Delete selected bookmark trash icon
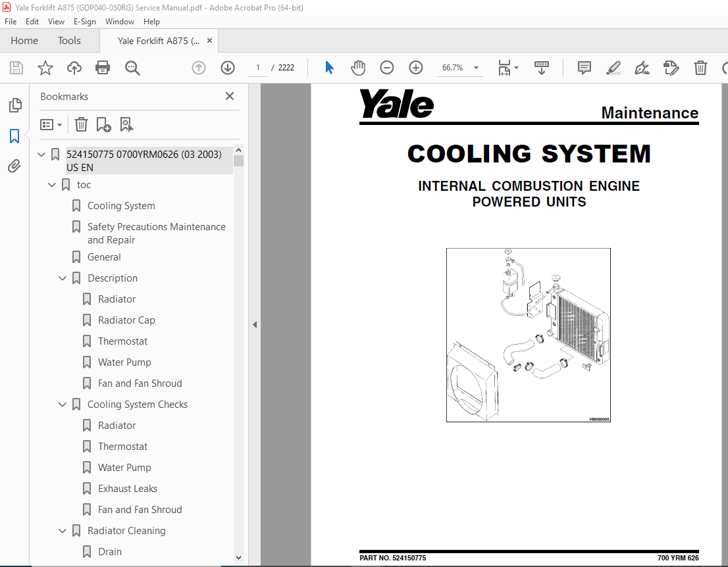Viewport: 728px width, 567px height. (x=81, y=124)
